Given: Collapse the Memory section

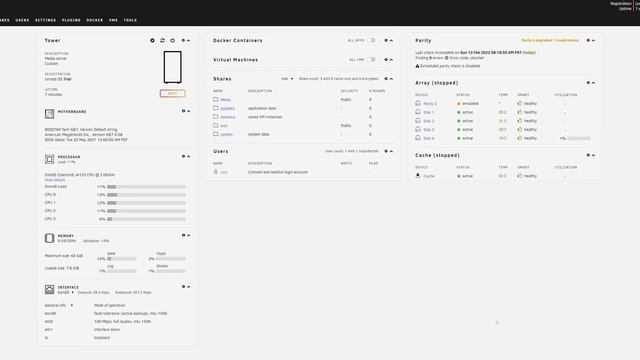Looking at the screenshot, I should coord(188,235).
